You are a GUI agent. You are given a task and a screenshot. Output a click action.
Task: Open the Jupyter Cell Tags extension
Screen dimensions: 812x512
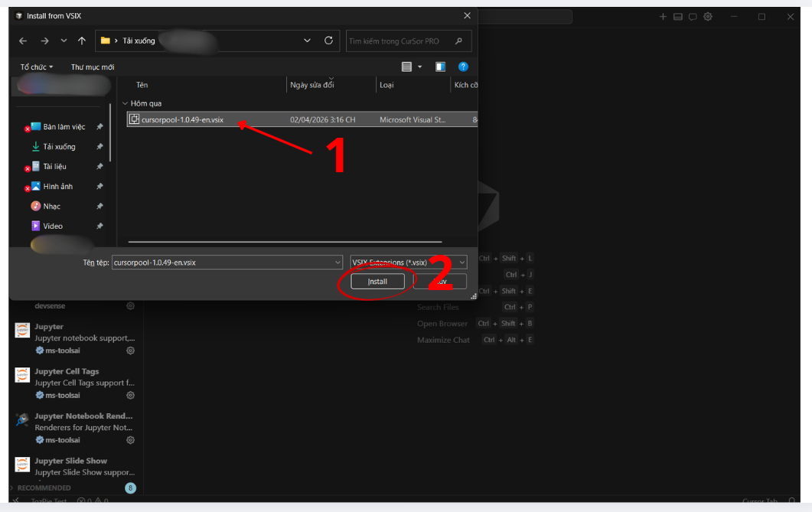(x=75, y=383)
